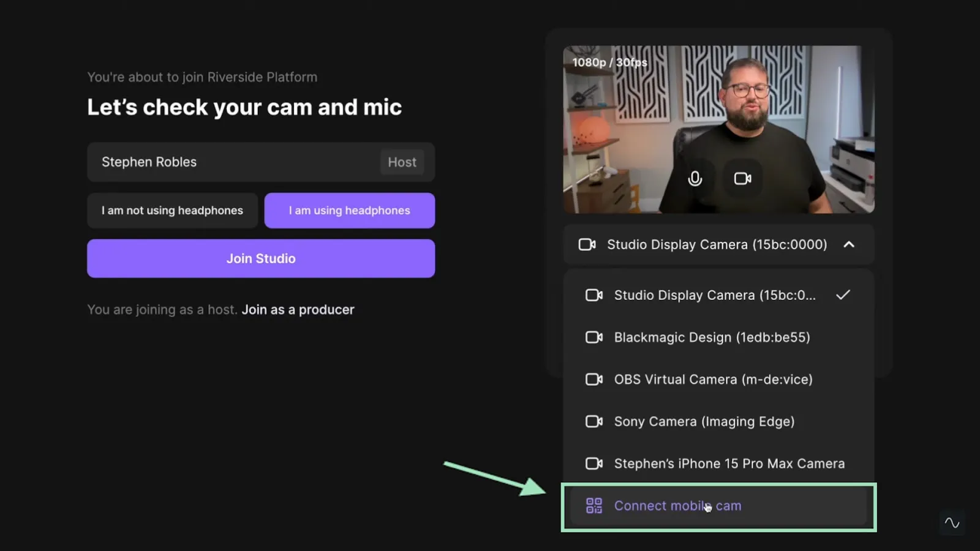Image resolution: width=980 pixels, height=551 pixels.
Task: Click 'You're about to join Riverside Platform' text
Action: pos(202,77)
